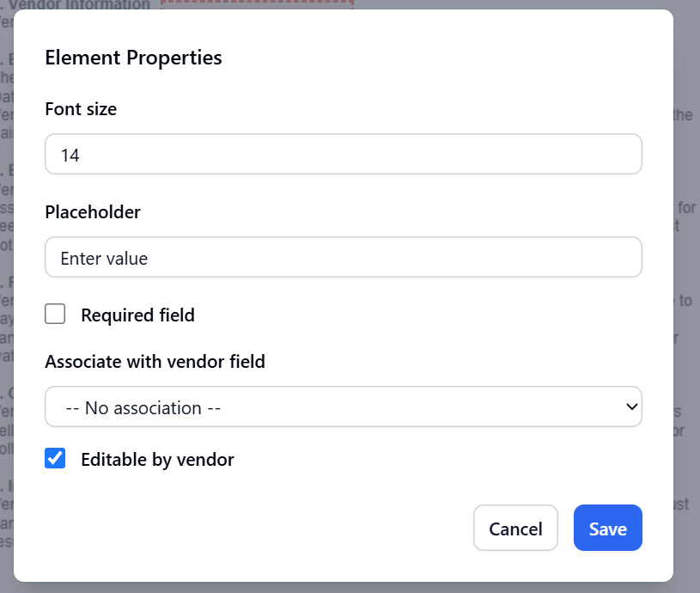Save the element properties

[x=607, y=528]
